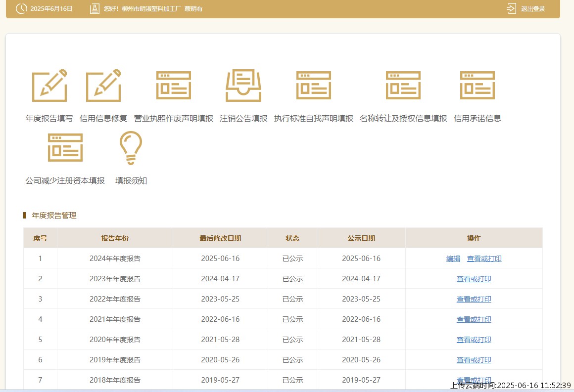Select the 2021年年度报告 cell
Image resolution: width=574 pixels, height=392 pixels.
coord(115,320)
